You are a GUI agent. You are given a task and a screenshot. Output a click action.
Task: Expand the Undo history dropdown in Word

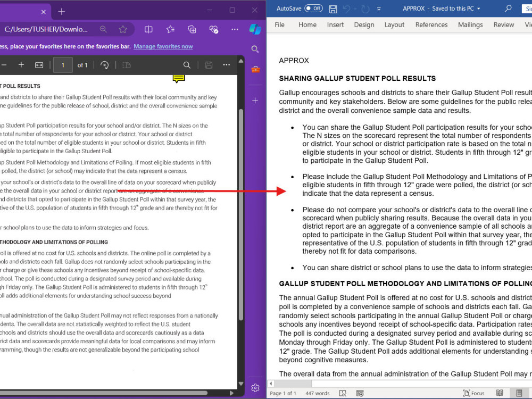[355, 9]
